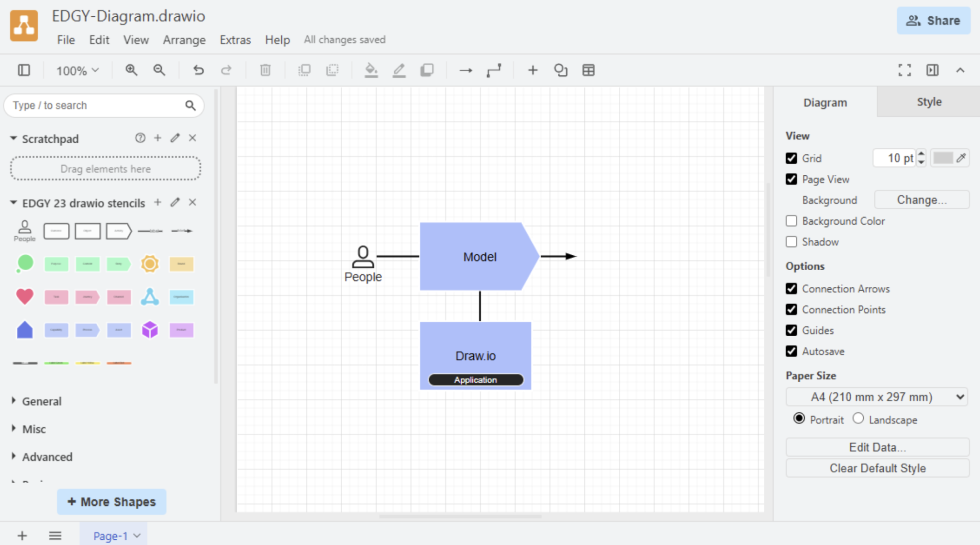This screenshot has width=980, height=545.
Task: Click the More Shapes button
Action: pyautogui.click(x=111, y=502)
